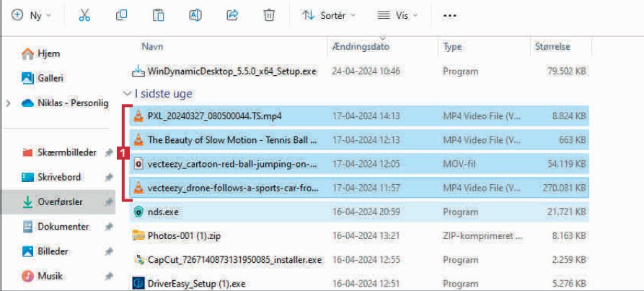Open the Sortér dropdown menu
Screen dimensions: 644x291
pyautogui.click(x=329, y=16)
